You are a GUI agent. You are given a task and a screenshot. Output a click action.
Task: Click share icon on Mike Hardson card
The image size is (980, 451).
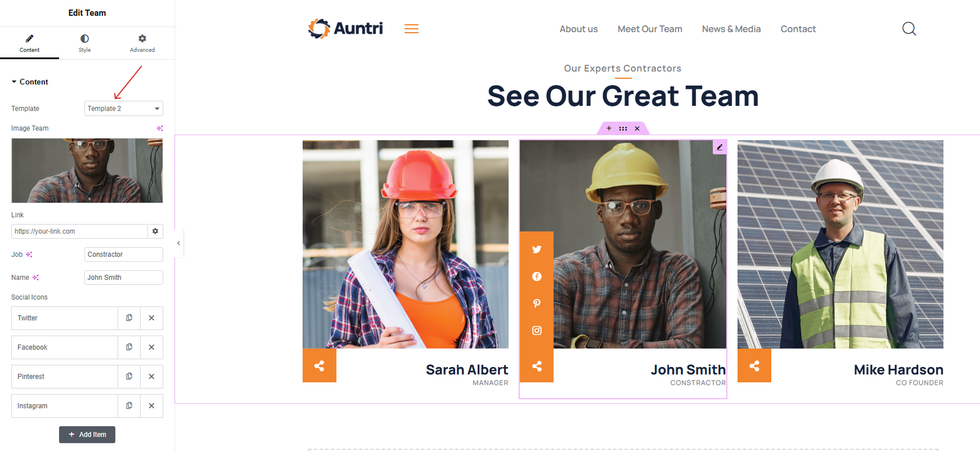754,366
